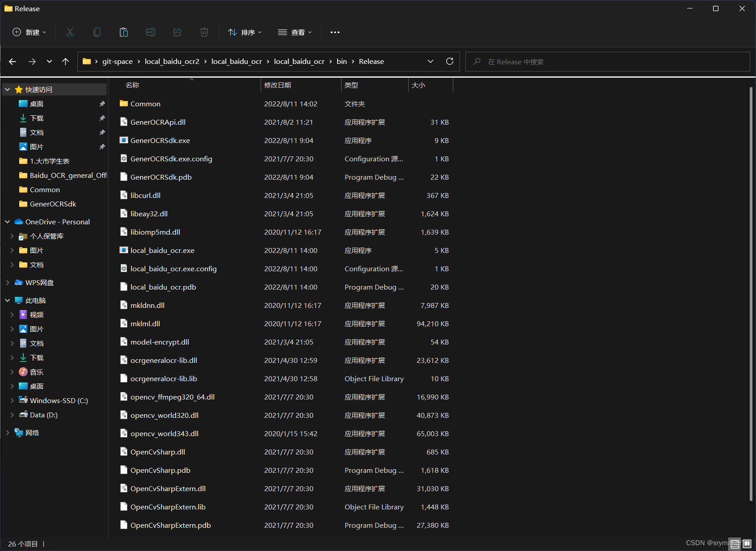Select file OpenCvSharpExtern.pdb
The height and width of the screenshot is (551, 756).
pos(170,525)
